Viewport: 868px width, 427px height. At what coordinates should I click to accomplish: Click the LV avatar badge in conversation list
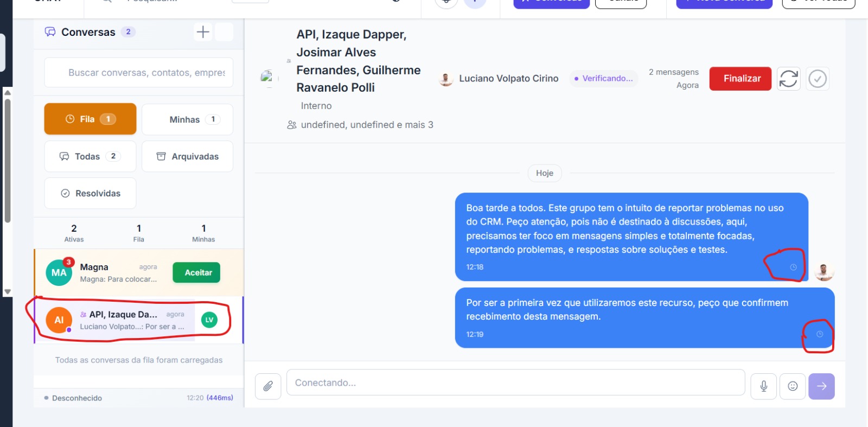click(x=209, y=320)
